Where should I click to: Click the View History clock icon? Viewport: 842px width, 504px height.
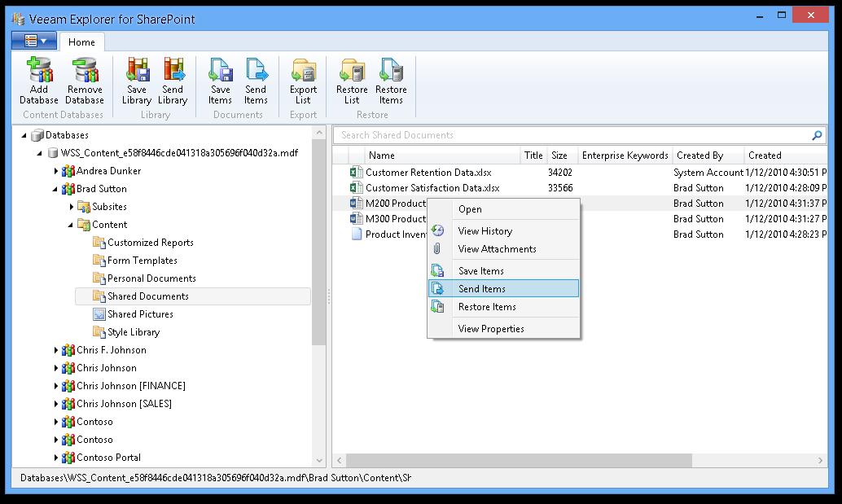tap(438, 230)
